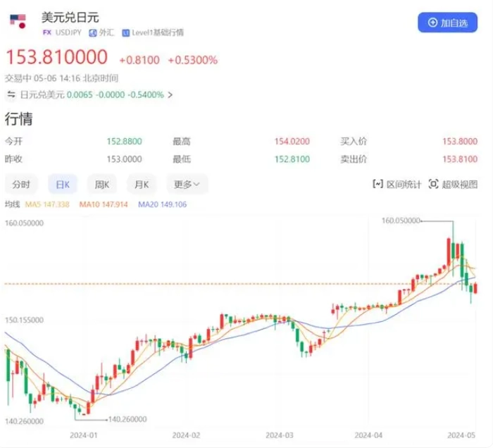Image resolution: width=493 pixels, height=448 pixels.
Task: Click the 2024-01 date axis label
Action: point(84,435)
